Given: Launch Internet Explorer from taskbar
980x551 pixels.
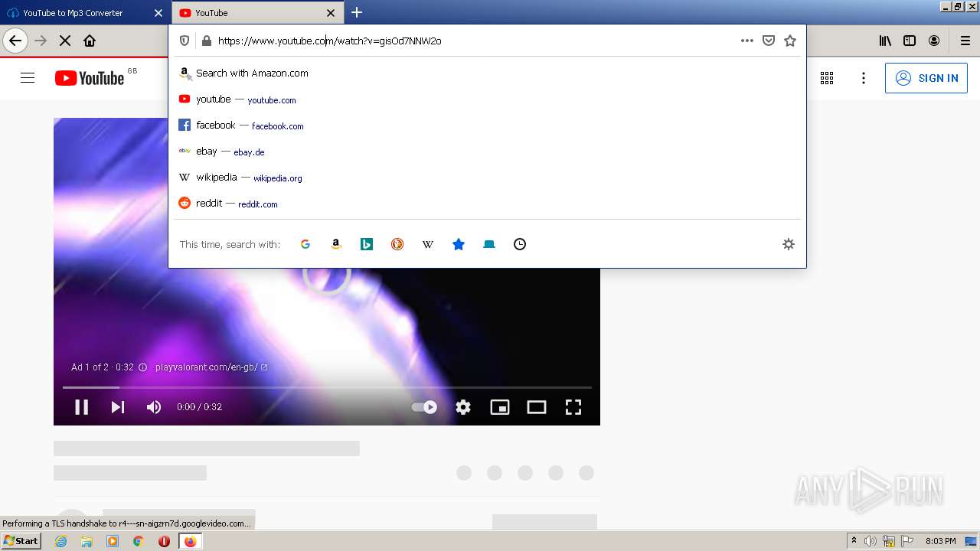Looking at the screenshot, I should 61,541.
